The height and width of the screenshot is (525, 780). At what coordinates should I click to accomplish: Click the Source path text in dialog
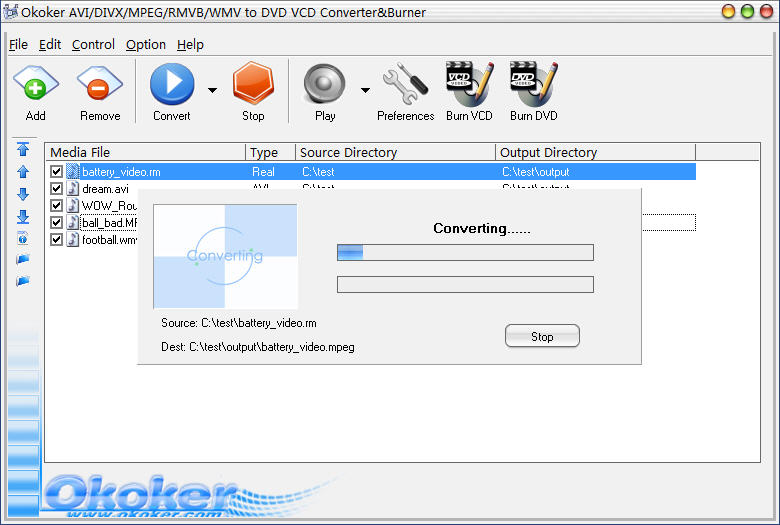239,323
